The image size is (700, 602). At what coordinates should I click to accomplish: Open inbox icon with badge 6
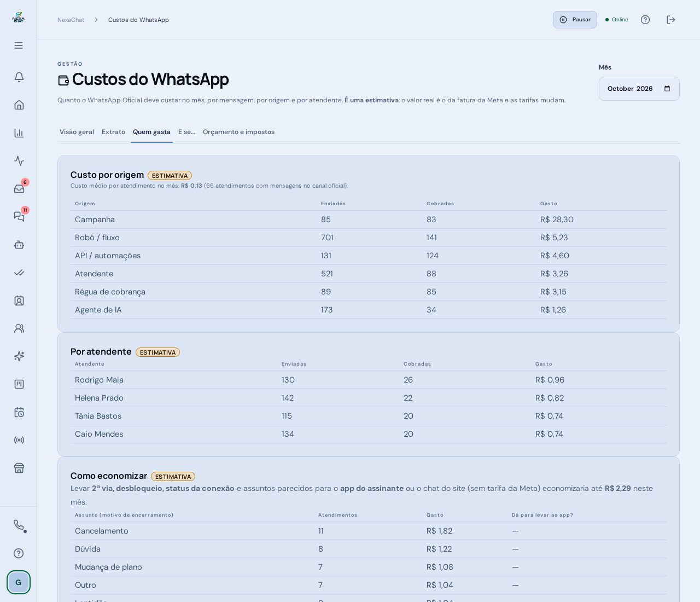click(x=19, y=189)
